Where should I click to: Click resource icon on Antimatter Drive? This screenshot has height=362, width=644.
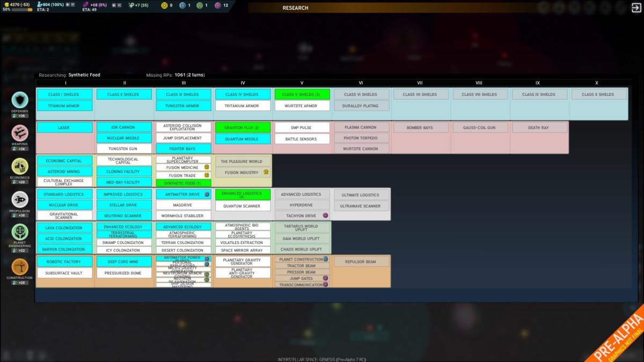207,194
